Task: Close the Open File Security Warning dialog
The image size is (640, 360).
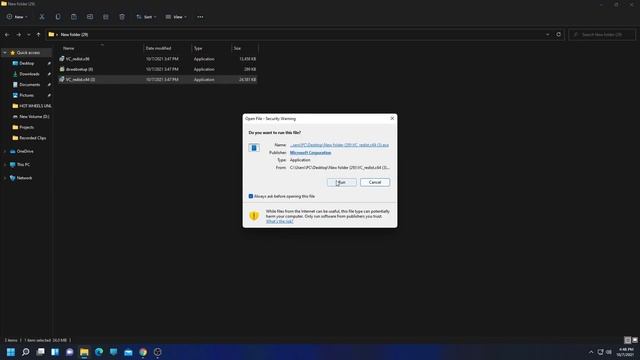Action: (392, 118)
